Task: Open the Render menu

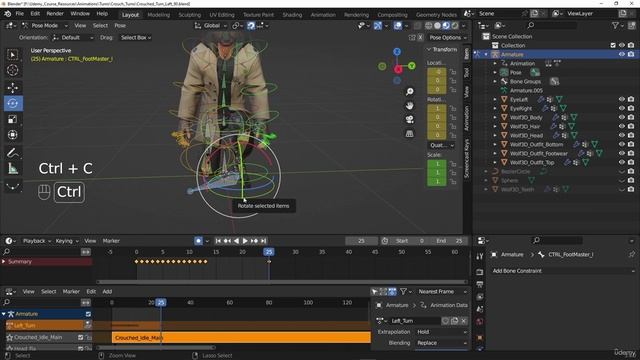Action: click(55, 14)
